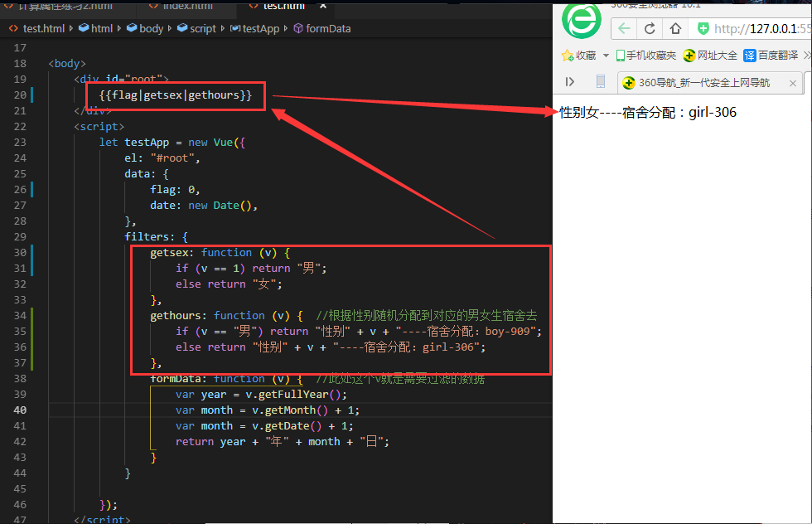Click the {{flag|getsex|gethours}} expression
The height and width of the screenshot is (524, 812).
point(176,95)
